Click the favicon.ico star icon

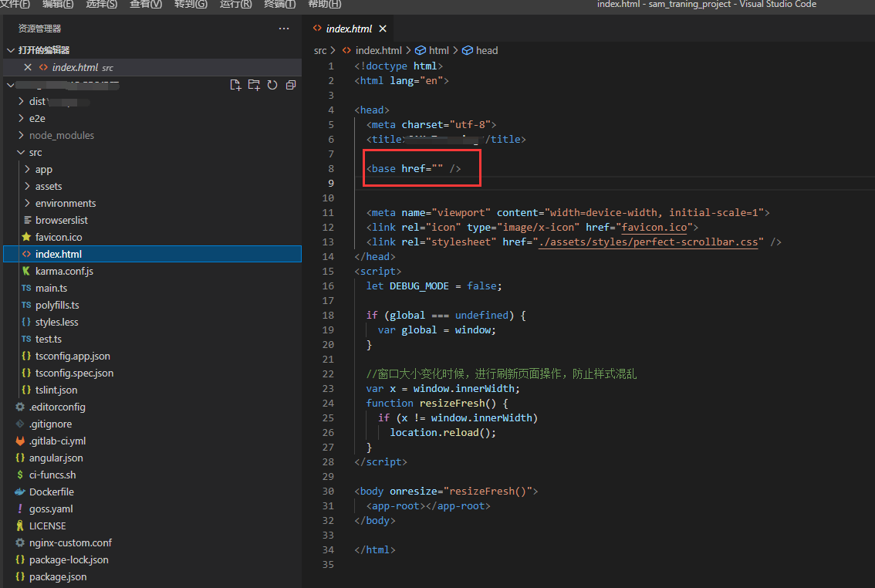(26, 237)
